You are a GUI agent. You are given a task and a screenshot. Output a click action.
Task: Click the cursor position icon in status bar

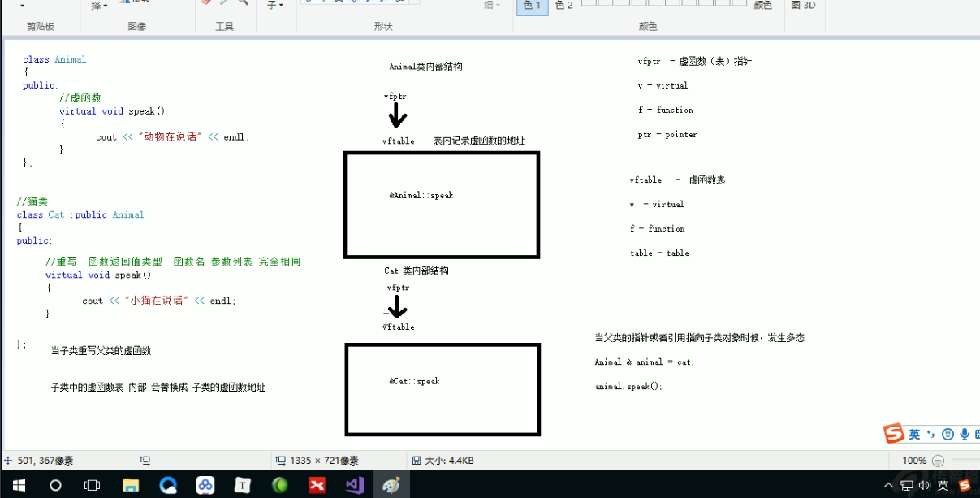click(x=8, y=461)
